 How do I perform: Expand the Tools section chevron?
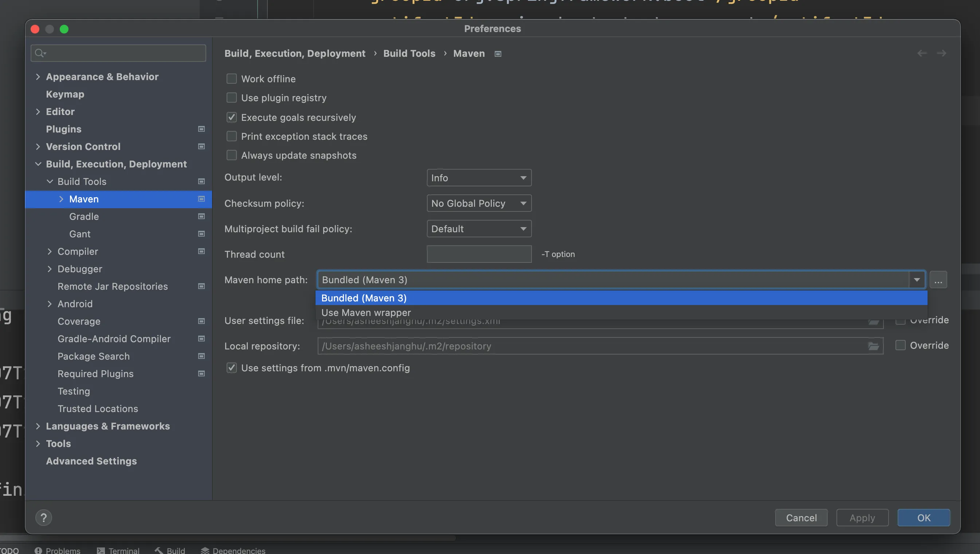pyautogui.click(x=38, y=444)
